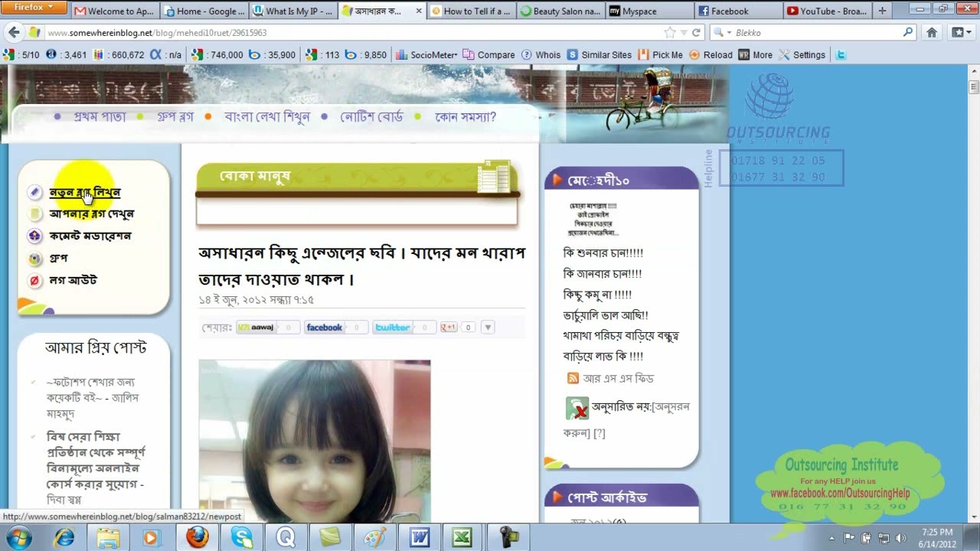Open Skype from the Windows taskbar
Screen dimensions: 980x551
pos(242,537)
